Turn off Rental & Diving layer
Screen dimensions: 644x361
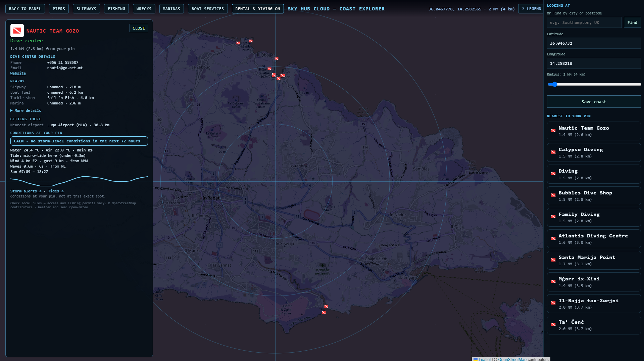[258, 9]
